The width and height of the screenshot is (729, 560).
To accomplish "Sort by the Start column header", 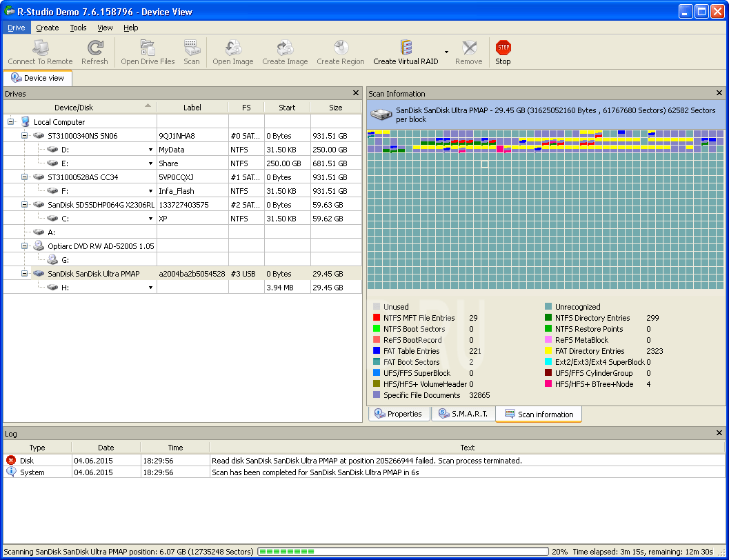I will [x=288, y=108].
